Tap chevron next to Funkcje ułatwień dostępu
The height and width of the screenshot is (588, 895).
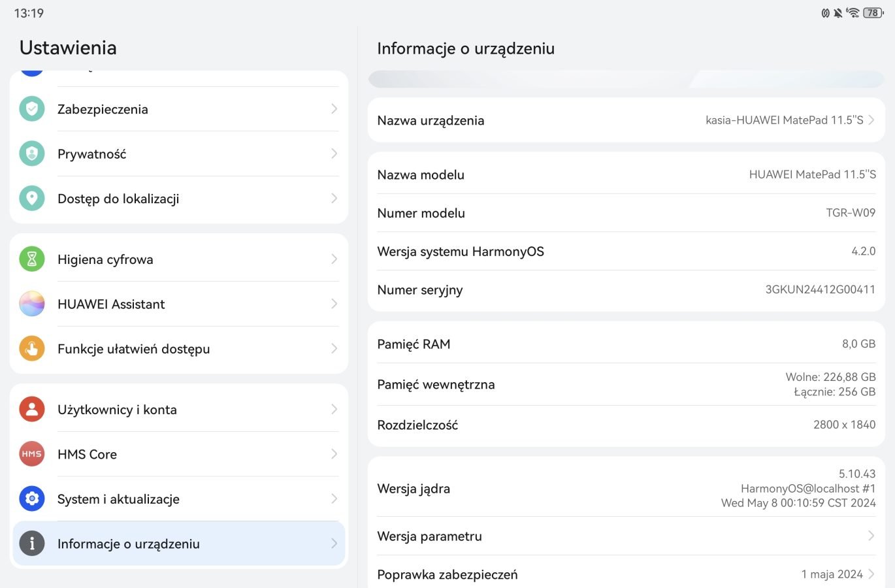tap(334, 349)
